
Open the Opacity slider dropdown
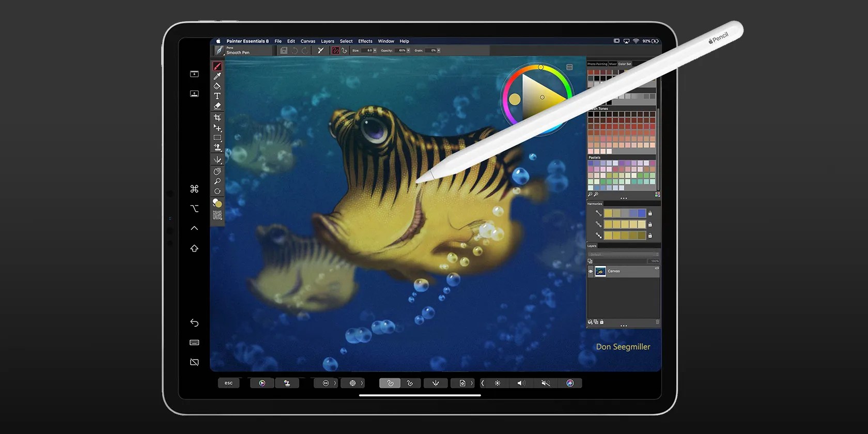point(408,51)
